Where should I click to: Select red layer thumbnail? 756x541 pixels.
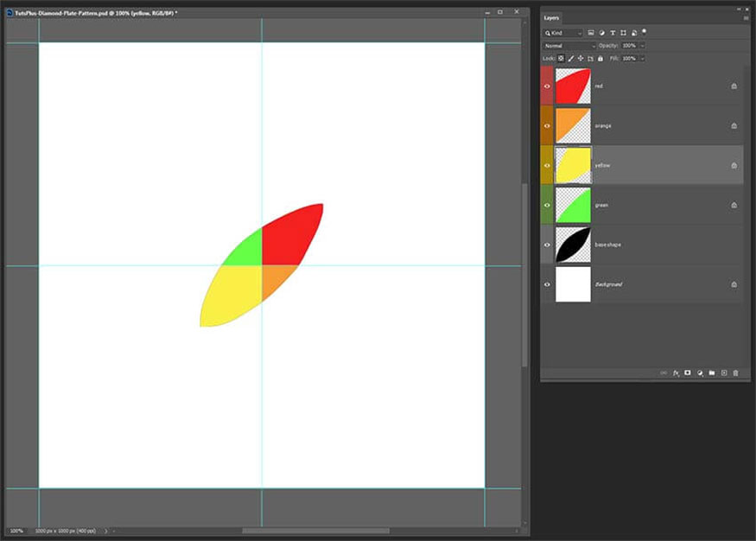click(x=573, y=86)
